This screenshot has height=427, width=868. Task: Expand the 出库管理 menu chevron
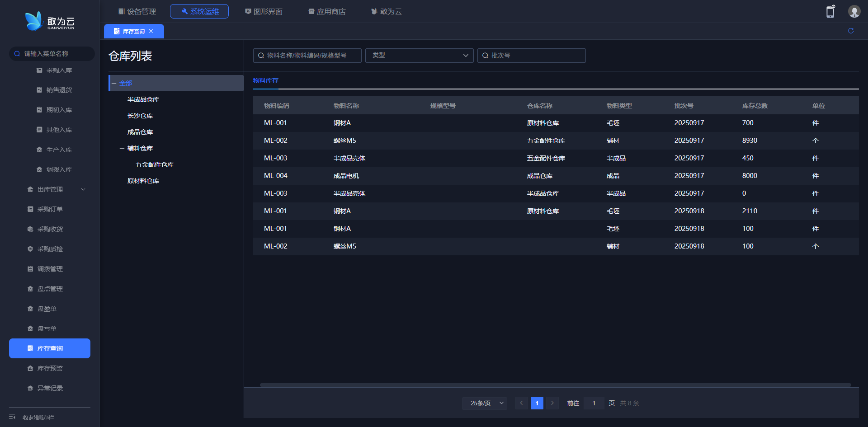tap(83, 189)
